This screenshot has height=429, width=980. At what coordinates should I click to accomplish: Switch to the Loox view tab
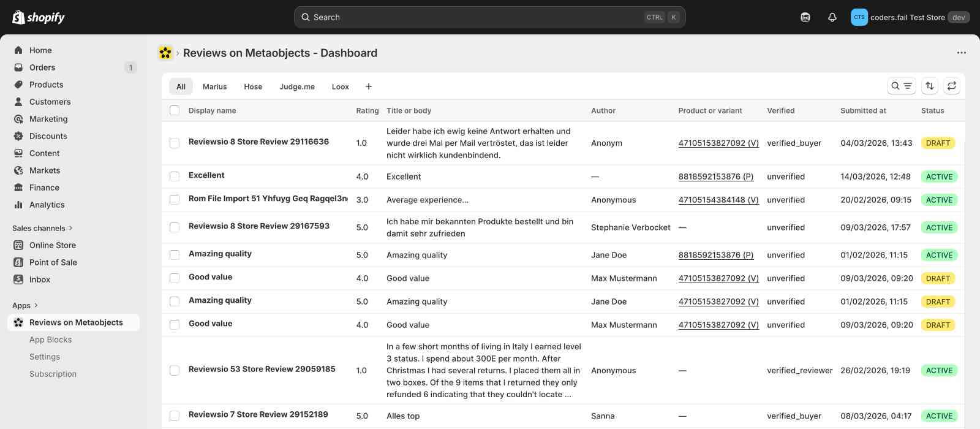(x=341, y=86)
